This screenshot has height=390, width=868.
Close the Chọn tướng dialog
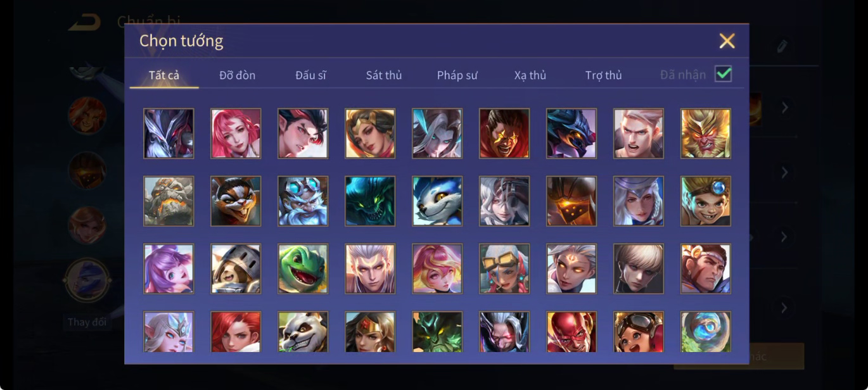tap(727, 41)
